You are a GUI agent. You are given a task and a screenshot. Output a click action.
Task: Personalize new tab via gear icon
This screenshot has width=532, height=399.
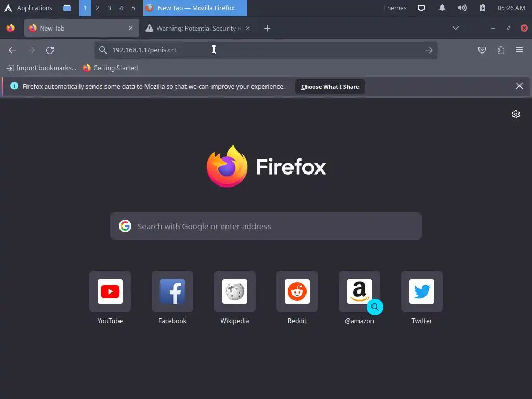click(x=516, y=114)
